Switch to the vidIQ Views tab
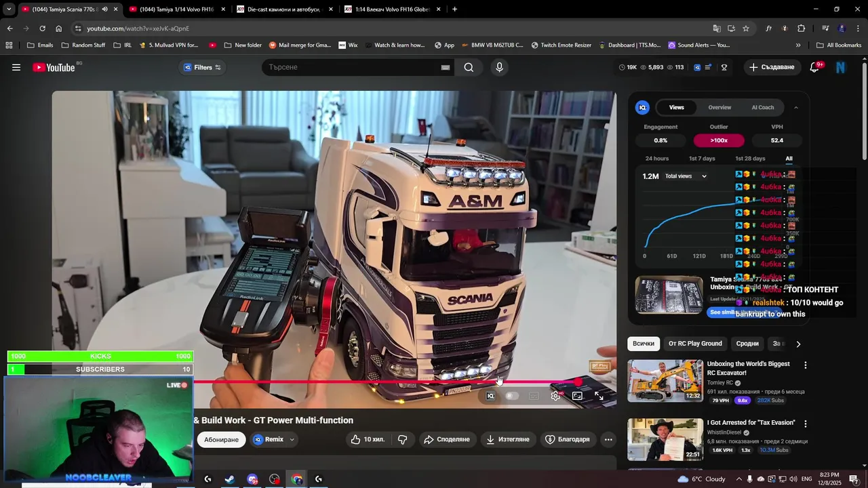868x488 pixels. click(x=677, y=107)
